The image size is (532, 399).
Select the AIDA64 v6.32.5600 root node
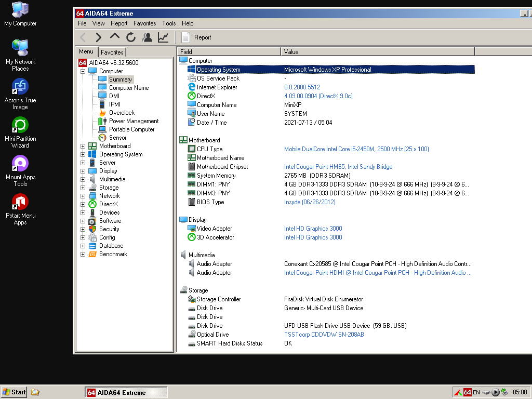point(114,63)
